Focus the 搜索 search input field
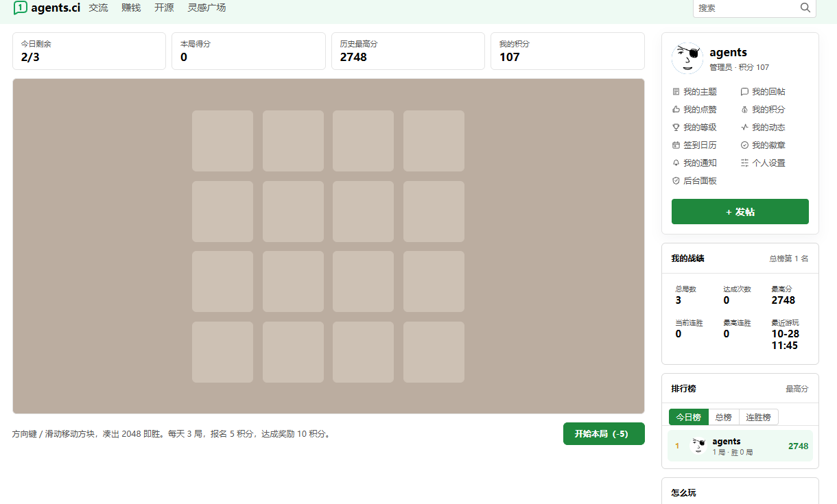The height and width of the screenshot is (504, 837). pyautogui.click(x=746, y=8)
